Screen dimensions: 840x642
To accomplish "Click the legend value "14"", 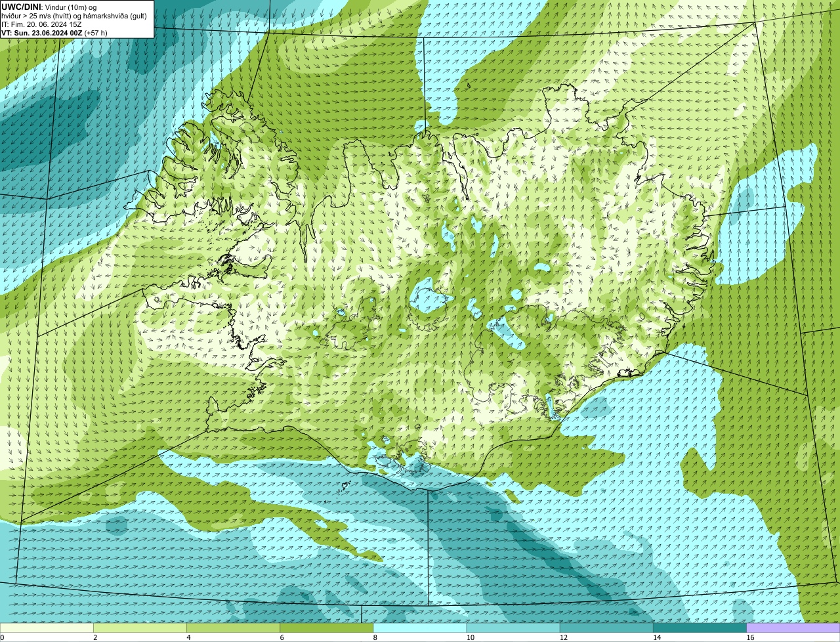I will click(656, 637).
